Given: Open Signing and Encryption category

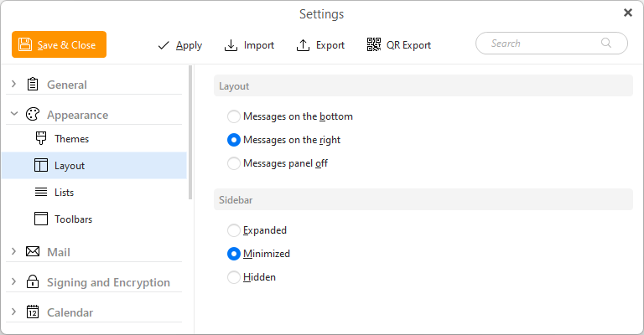Looking at the screenshot, I should pos(108,282).
